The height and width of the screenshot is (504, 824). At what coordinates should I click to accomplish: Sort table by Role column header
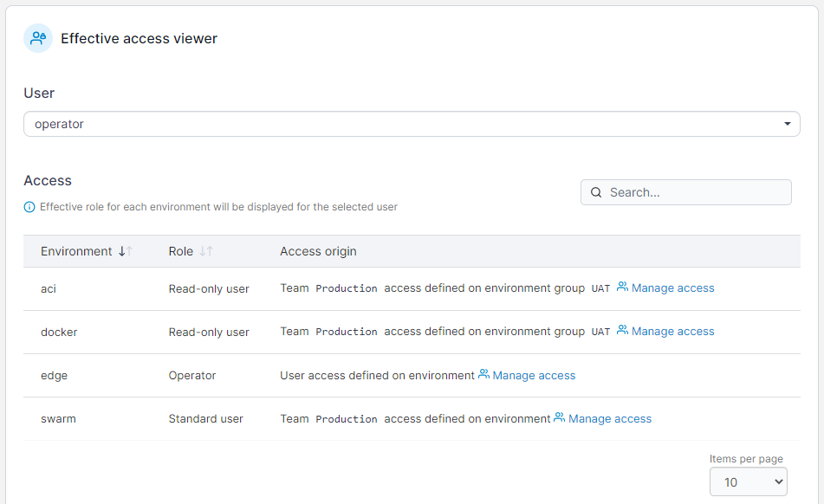click(180, 251)
